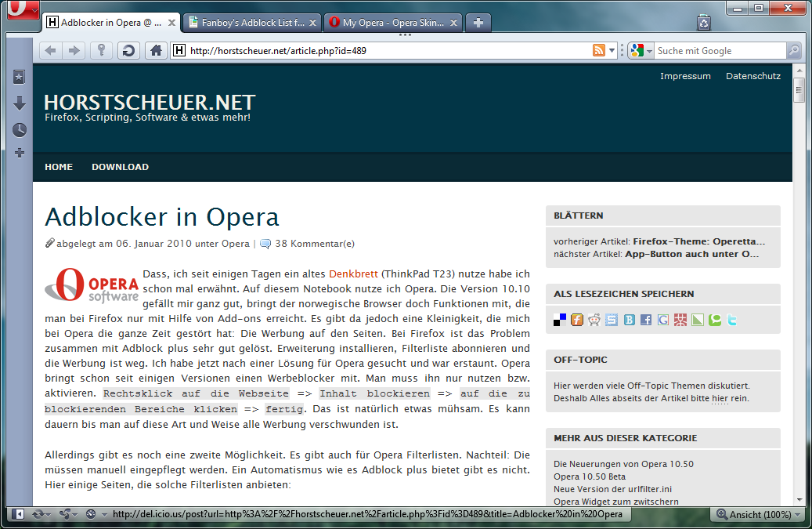Open the Downloads sidebar panel
This screenshot has height=529, width=812.
point(19,103)
